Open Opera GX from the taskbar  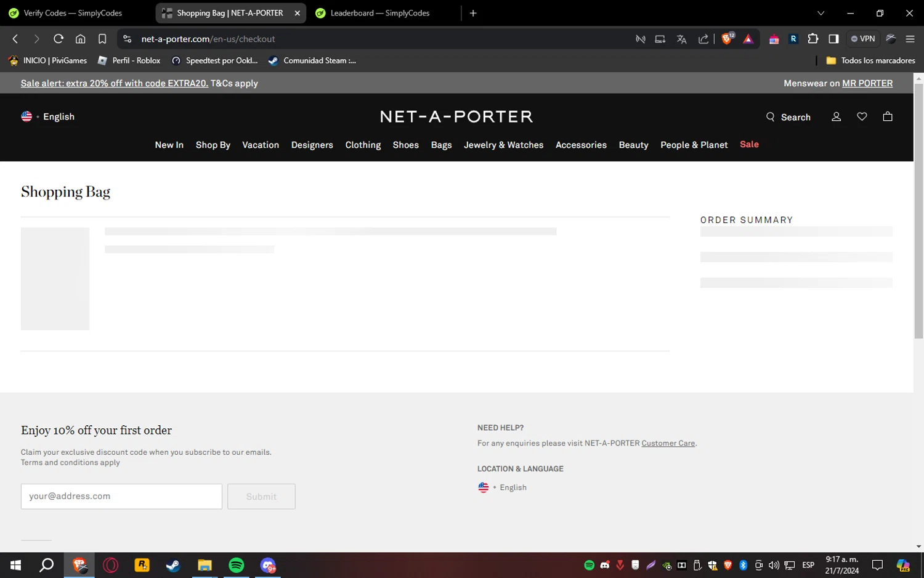pyautogui.click(x=110, y=565)
